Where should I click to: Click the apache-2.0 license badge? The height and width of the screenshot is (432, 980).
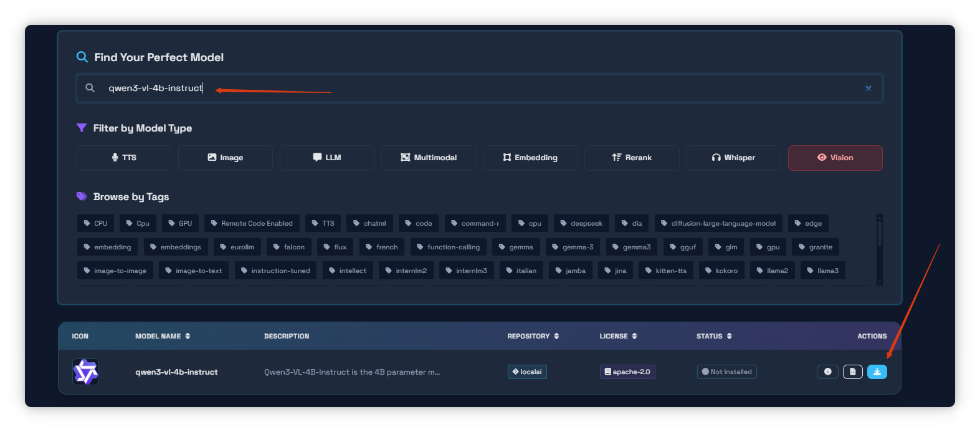click(x=627, y=372)
